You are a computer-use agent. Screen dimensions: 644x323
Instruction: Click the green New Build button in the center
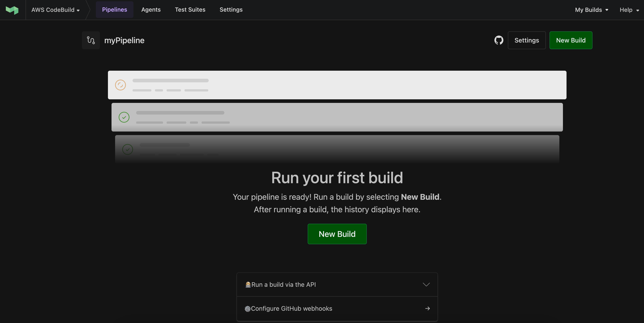click(x=337, y=234)
